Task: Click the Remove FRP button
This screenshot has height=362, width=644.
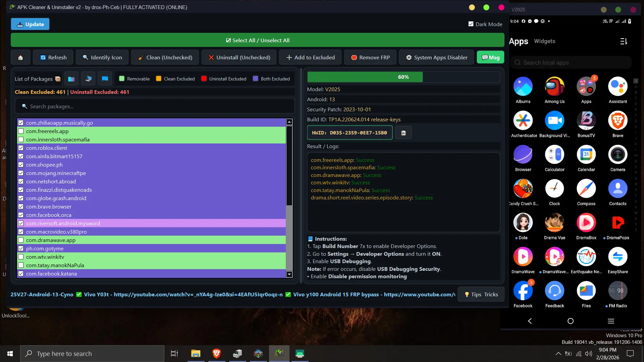Action: (370, 57)
